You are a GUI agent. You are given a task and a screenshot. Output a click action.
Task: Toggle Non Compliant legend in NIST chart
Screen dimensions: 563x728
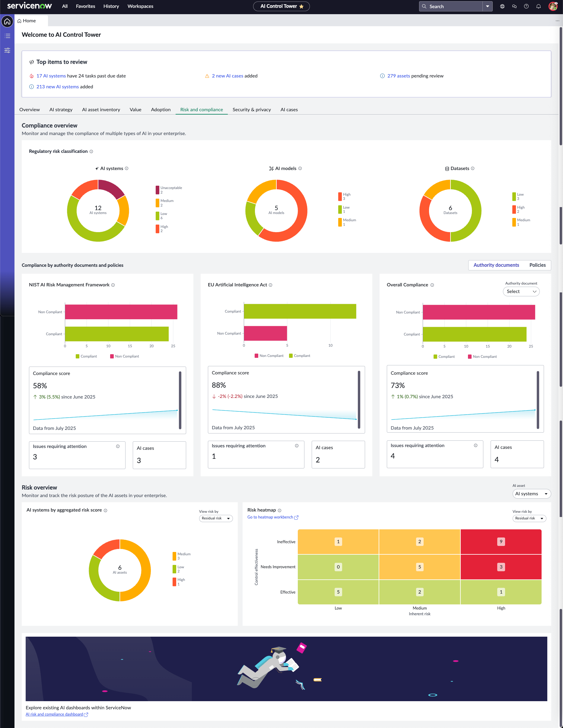(124, 356)
